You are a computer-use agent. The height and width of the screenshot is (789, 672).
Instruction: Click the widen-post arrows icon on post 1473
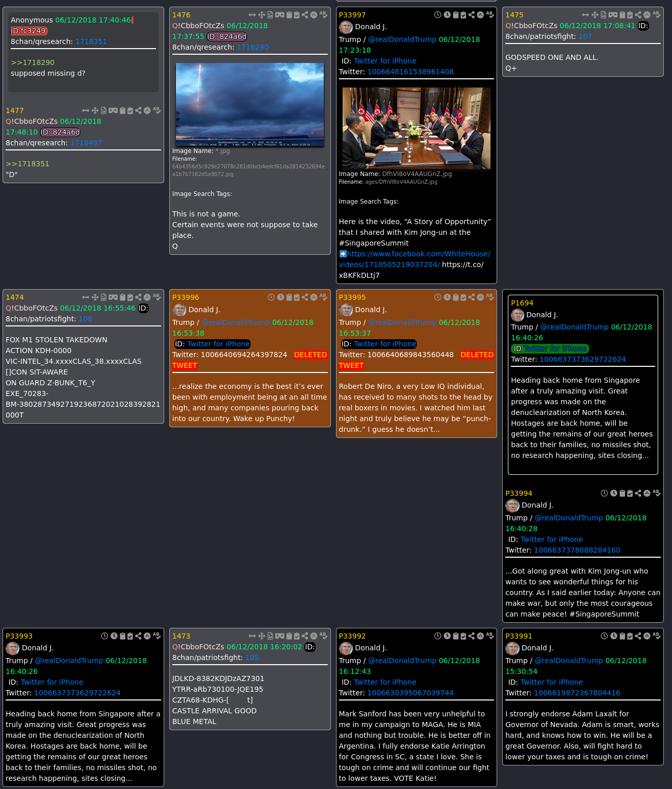(252, 636)
